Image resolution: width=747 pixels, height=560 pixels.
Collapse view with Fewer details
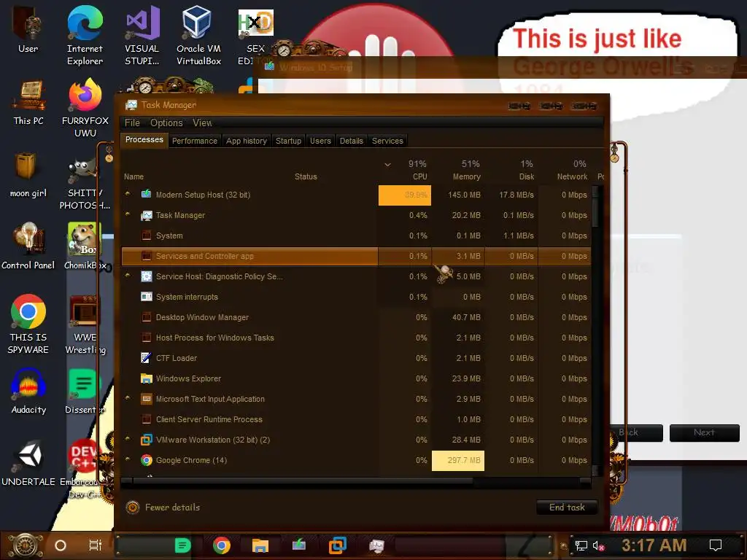163,507
